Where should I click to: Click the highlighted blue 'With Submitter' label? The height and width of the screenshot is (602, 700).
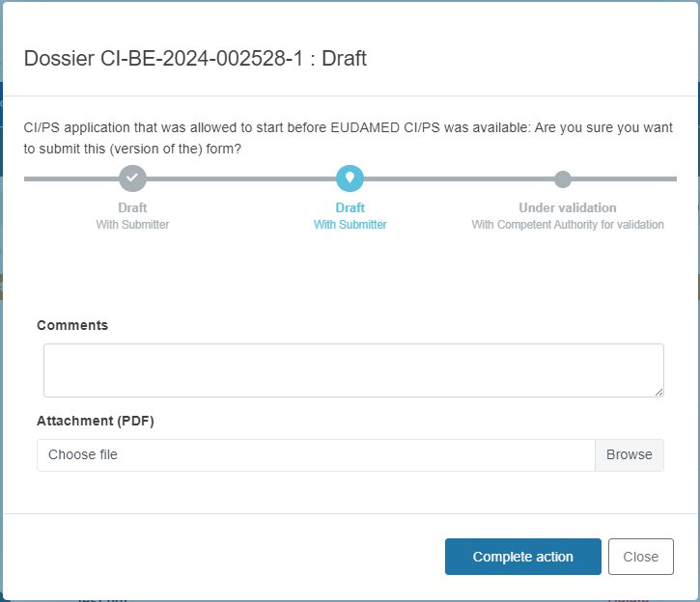pyautogui.click(x=350, y=224)
